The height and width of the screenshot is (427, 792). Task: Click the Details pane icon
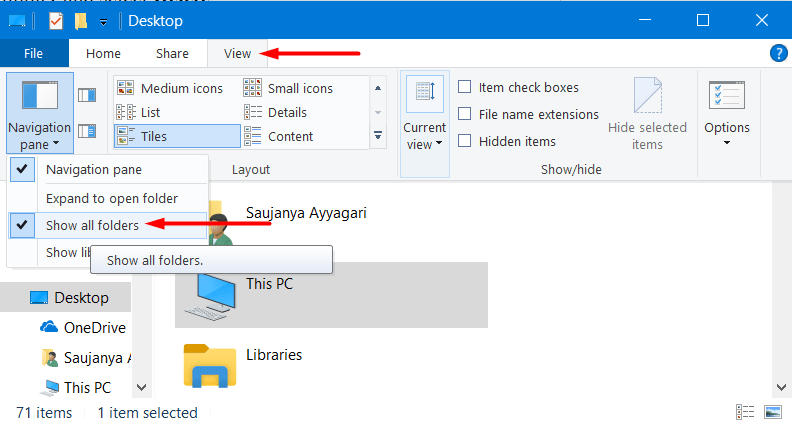(x=87, y=130)
